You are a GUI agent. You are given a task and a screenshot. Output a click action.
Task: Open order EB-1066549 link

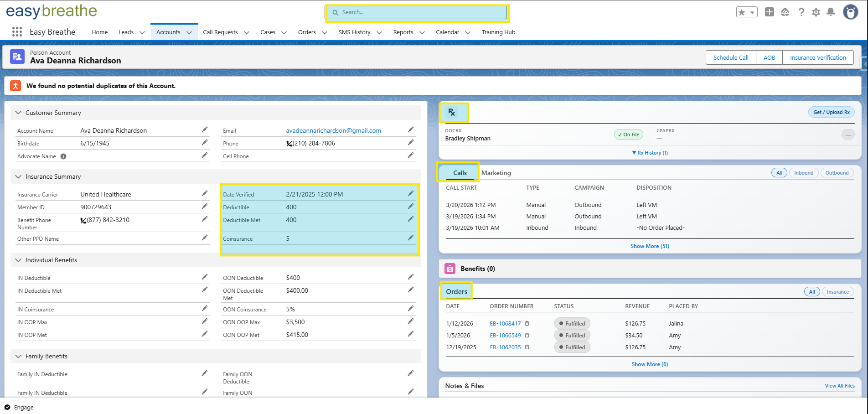(x=505, y=335)
